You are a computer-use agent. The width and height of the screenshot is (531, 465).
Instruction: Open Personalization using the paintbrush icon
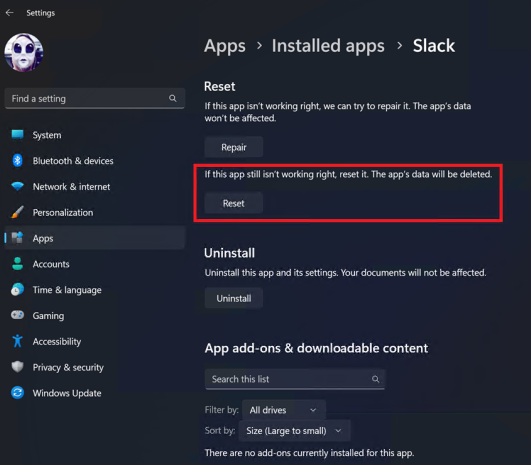pyautogui.click(x=17, y=212)
